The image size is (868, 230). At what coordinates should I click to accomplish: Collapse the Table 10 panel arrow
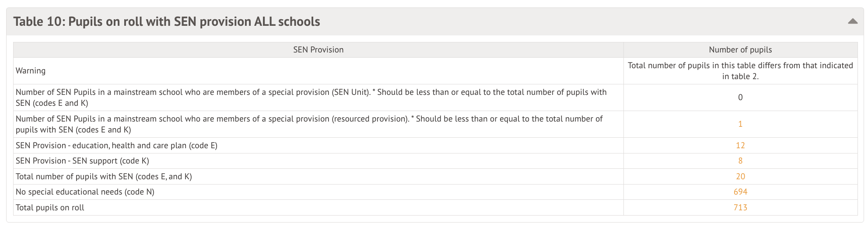(x=852, y=21)
